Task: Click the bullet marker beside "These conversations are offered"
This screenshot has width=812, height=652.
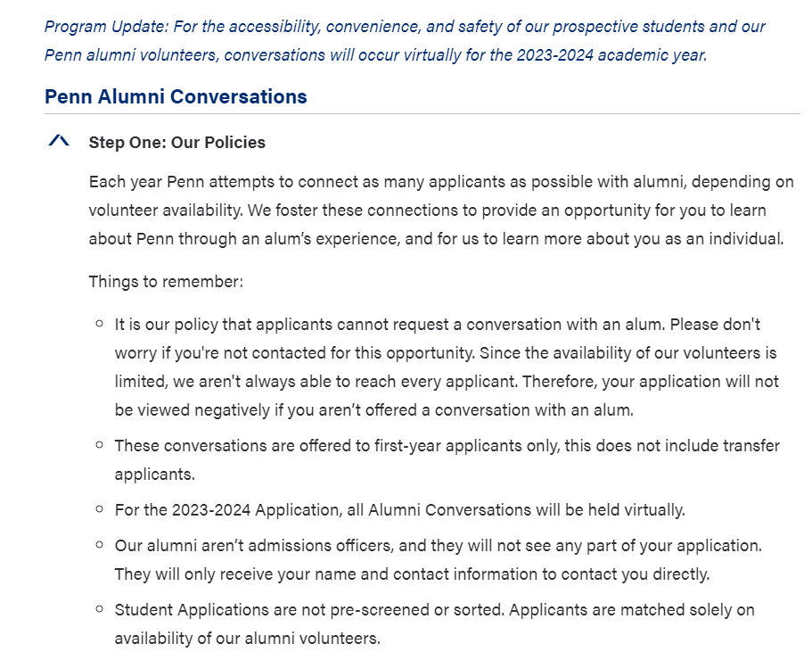Action: coord(99,444)
